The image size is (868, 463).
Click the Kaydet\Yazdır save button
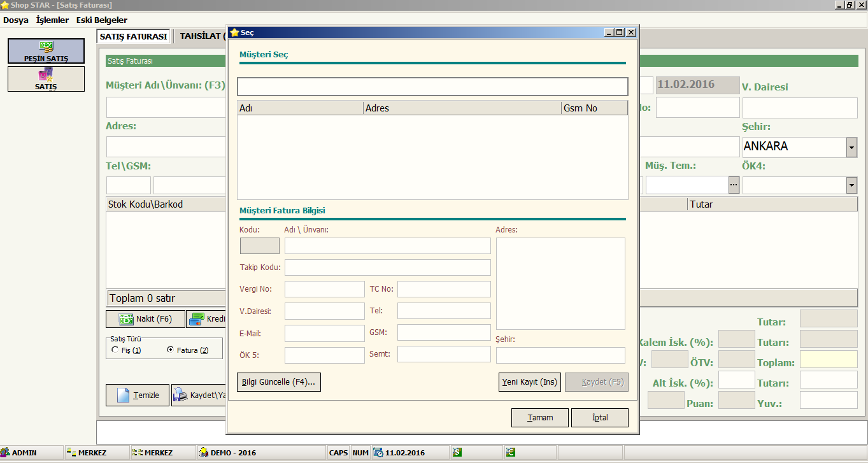coord(200,395)
